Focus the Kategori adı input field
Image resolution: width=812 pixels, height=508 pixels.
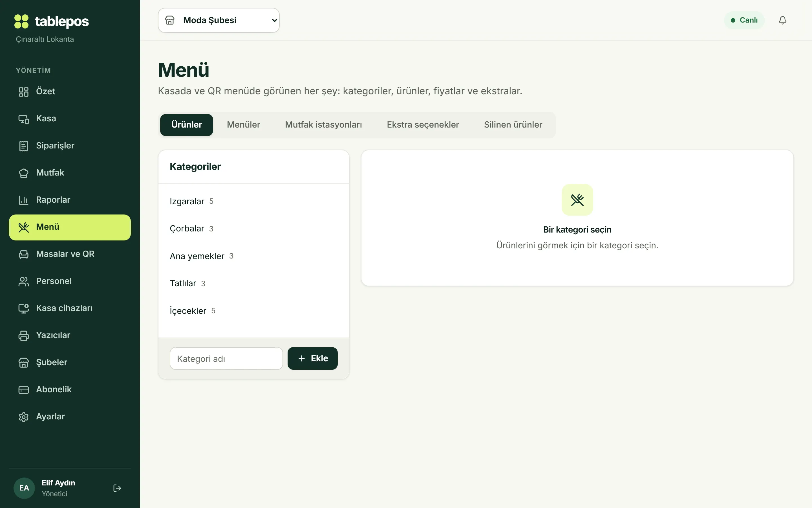pos(226,358)
